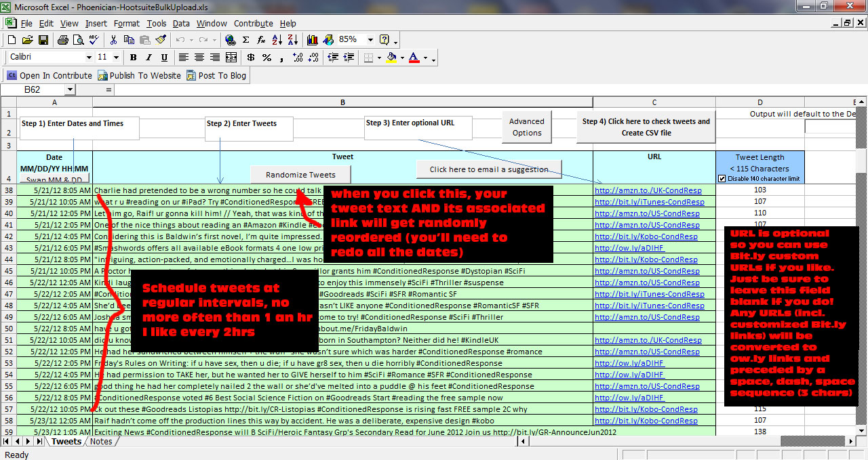Launch the Chart Wizard icon
This screenshot has height=460, width=868.
click(313, 40)
